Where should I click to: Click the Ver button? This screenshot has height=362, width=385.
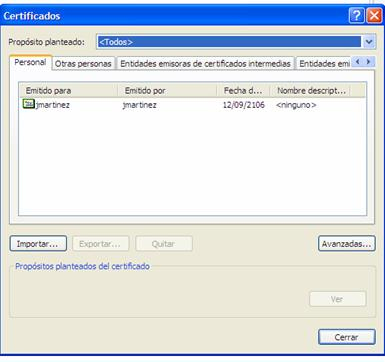337,299
